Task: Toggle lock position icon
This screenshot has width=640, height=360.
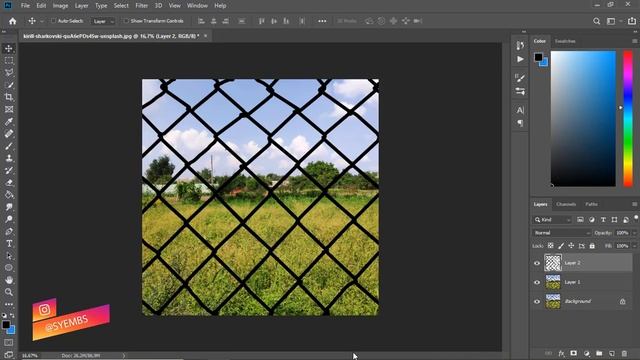Action: tap(571, 246)
